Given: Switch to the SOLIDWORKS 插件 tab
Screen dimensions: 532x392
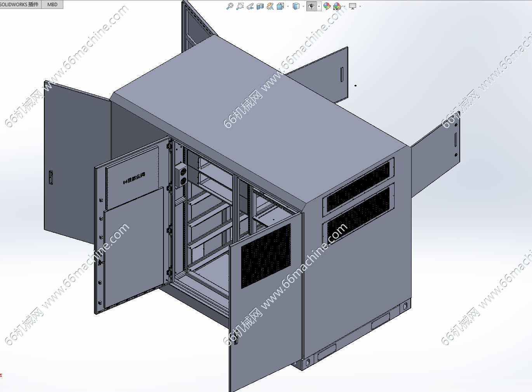Looking at the screenshot, I should [x=20, y=5].
